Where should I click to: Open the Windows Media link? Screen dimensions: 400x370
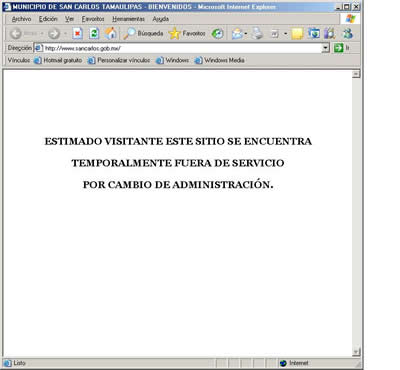pyautogui.click(x=220, y=60)
